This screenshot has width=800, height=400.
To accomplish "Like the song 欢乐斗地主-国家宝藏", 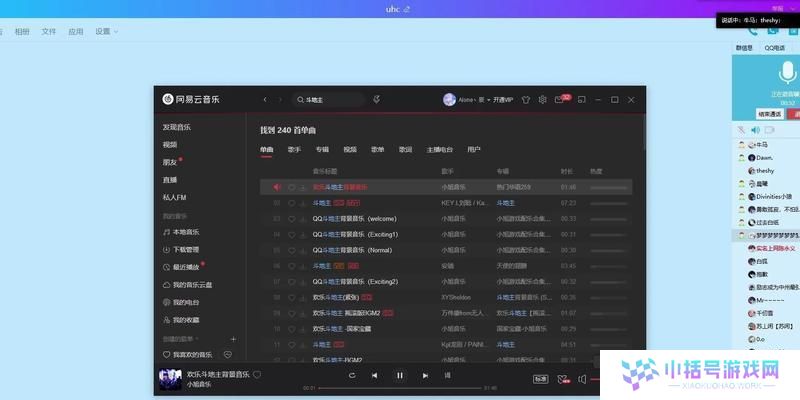I will click(292, 329).
